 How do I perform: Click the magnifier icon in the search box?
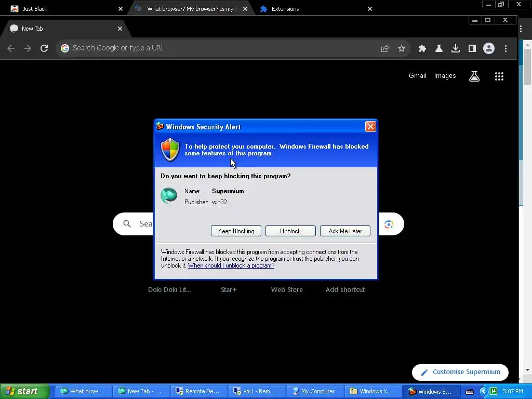[127, 224]
